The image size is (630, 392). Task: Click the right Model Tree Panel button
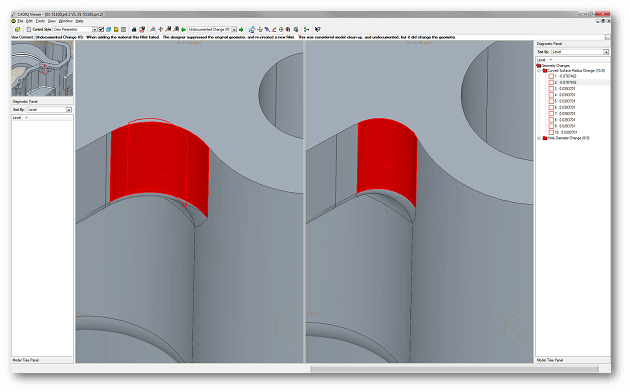click(573, 360)
